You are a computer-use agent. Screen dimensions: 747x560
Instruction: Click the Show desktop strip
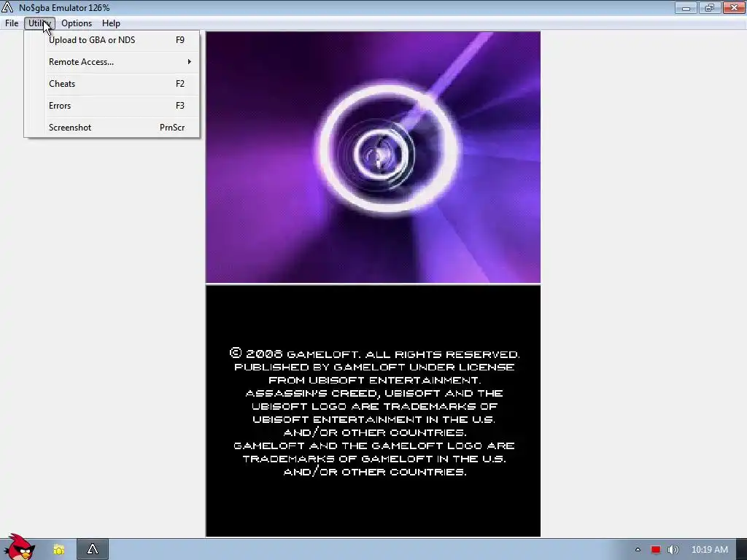pos(741,550)
